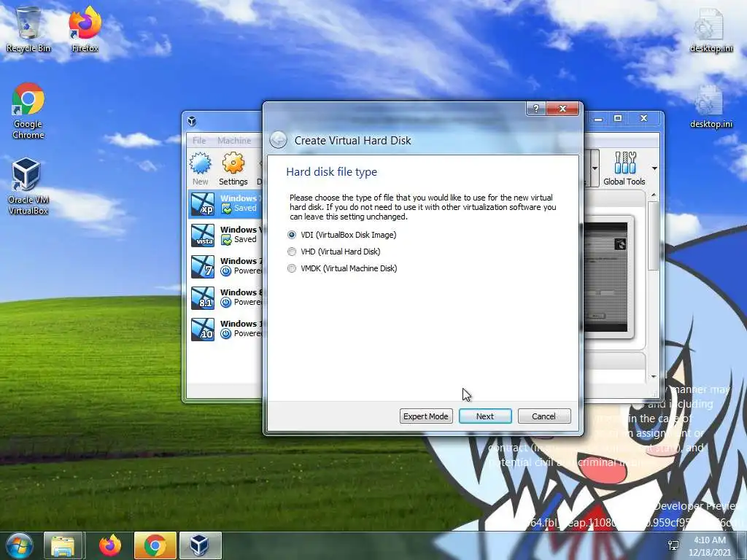Open Settings gear in VirtualBox toolbar

click(233, 168)
